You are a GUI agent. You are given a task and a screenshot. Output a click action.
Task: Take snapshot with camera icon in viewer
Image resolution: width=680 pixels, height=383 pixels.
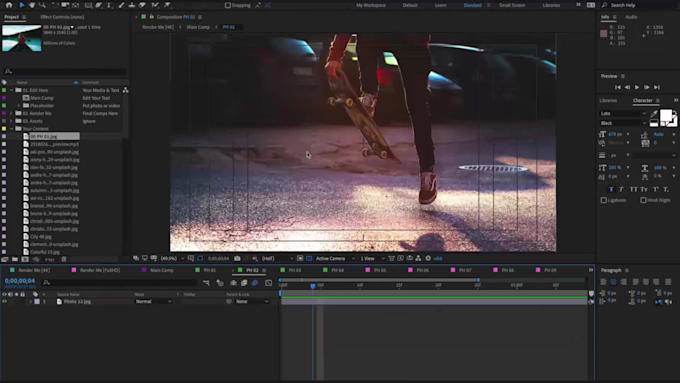[x=237, y=259]
